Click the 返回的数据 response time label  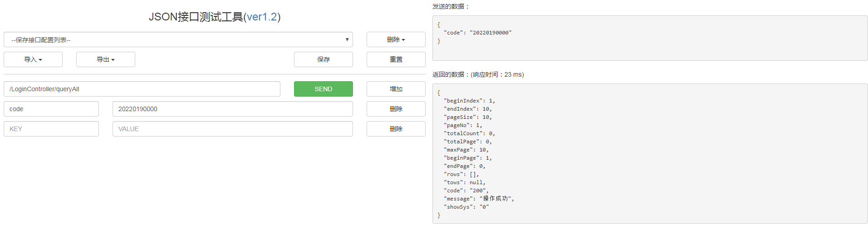pos(478,74)
